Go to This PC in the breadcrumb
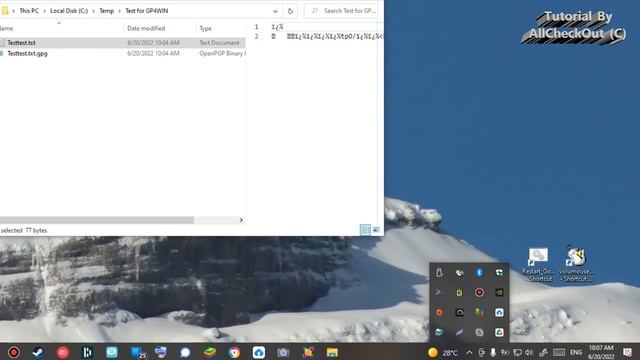This screenshot has height=360, width=640. pos(29,11)
